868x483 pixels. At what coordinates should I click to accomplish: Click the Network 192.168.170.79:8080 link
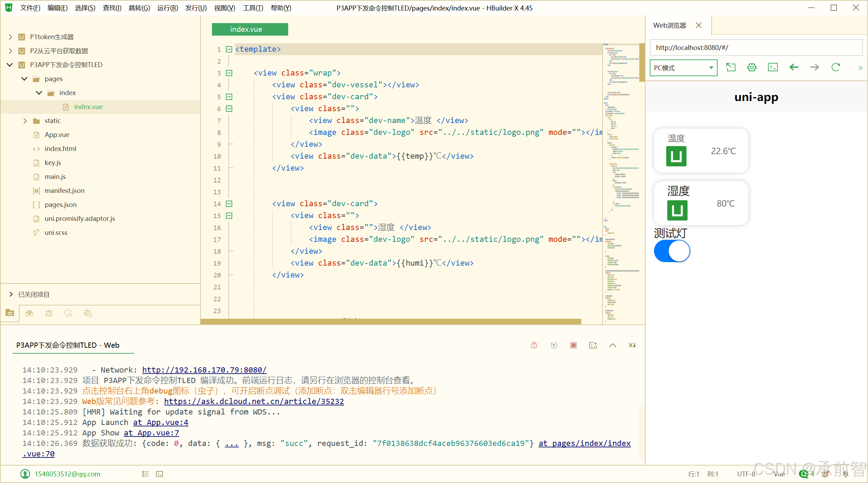pyautogui.click(x=204, y=370)
